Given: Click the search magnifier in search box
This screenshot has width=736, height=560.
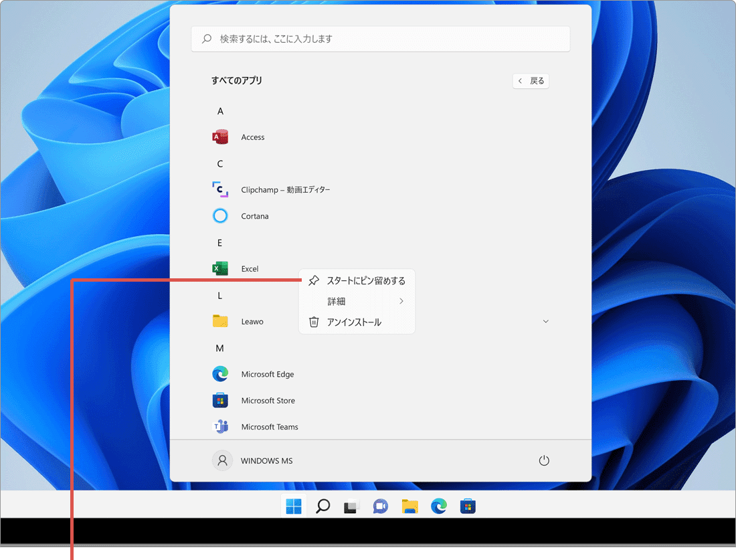Looking at the screenshot, I should pyautogui.click(x=207, y=39).
